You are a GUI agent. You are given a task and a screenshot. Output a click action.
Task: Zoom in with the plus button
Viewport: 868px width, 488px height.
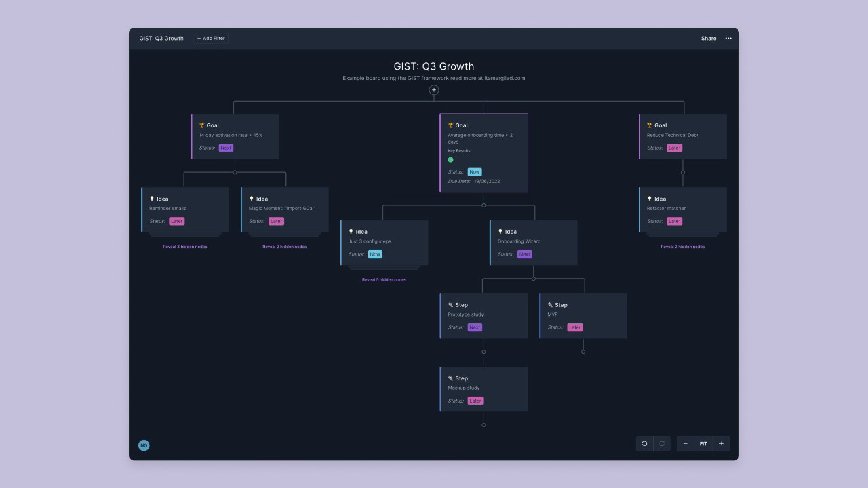(721, 444)
